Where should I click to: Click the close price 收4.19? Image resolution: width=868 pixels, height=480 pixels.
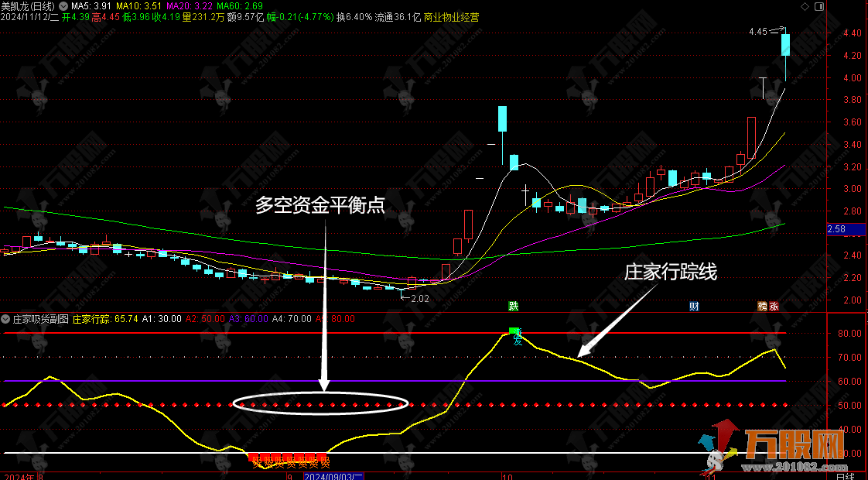click(x=166, y=17)
